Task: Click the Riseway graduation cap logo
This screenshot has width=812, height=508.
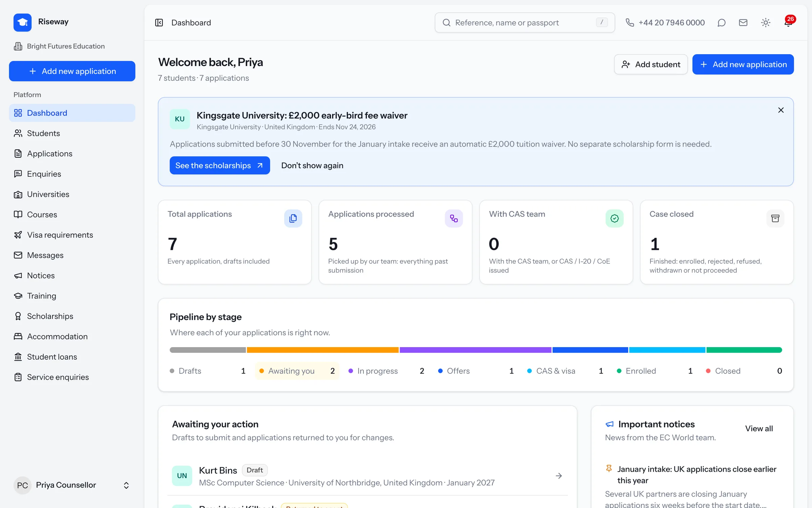Action: (x=23, y=22)
